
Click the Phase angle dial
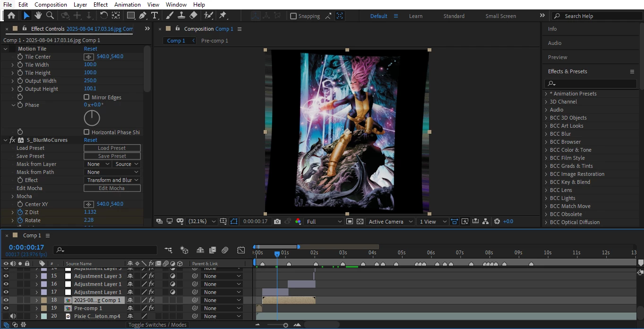tap(92, 118)
